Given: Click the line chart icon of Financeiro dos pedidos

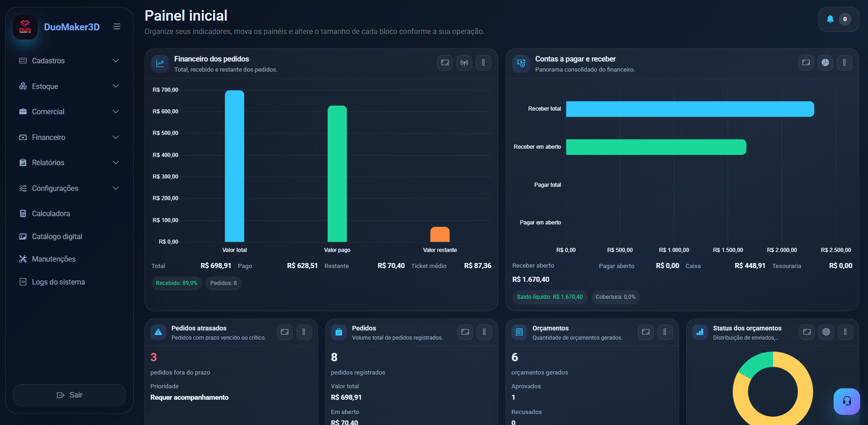Looking at the screenshot, I should [x=160, y=63].
